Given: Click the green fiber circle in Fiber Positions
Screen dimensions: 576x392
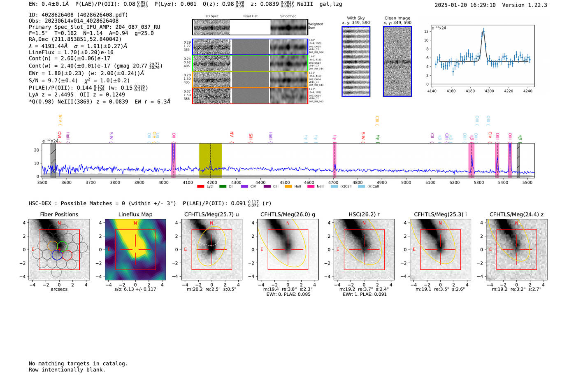Looking at the screenshot, I should (63, 246).
